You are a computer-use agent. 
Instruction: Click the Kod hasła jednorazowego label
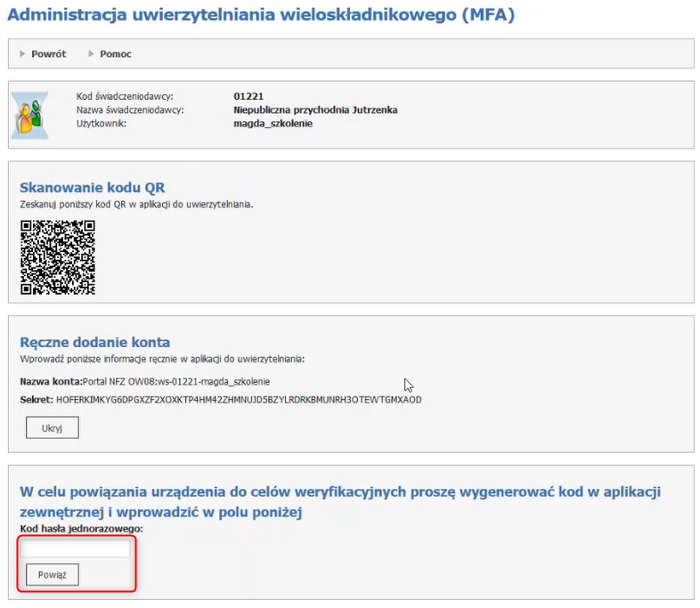81,529
